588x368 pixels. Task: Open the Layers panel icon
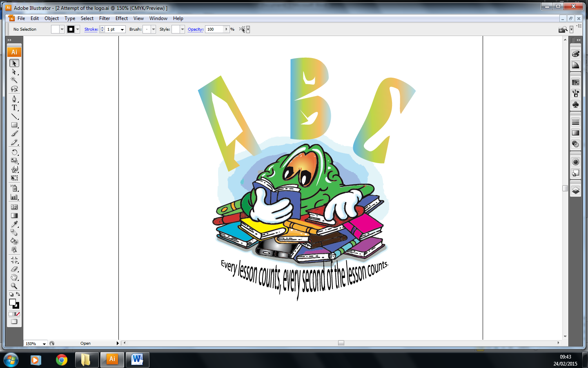click(x=576, y=191)
